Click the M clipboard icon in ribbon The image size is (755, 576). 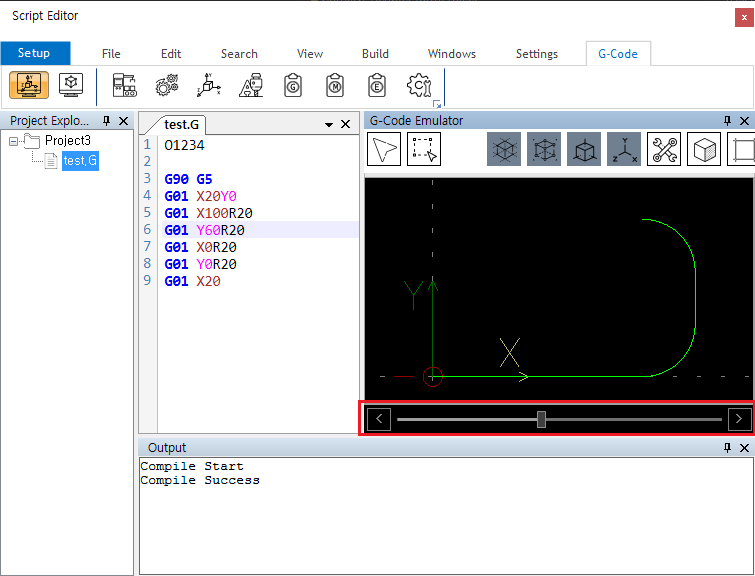tap(335, 86)
